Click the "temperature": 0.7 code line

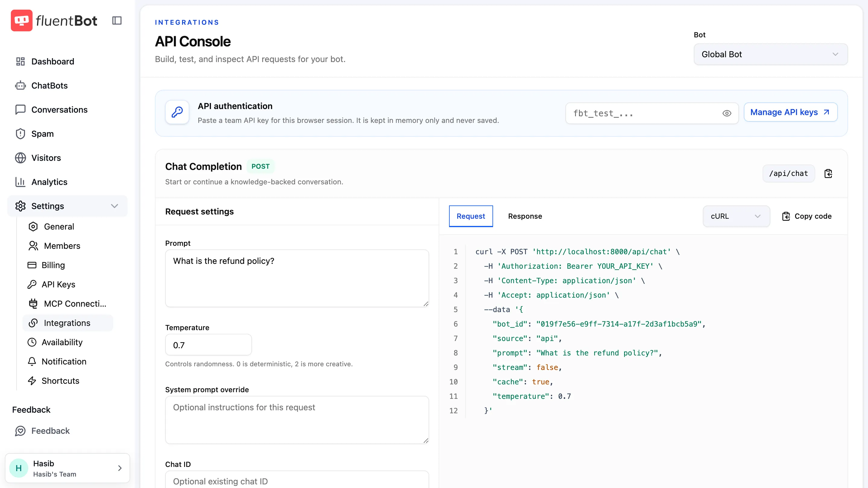532,396
